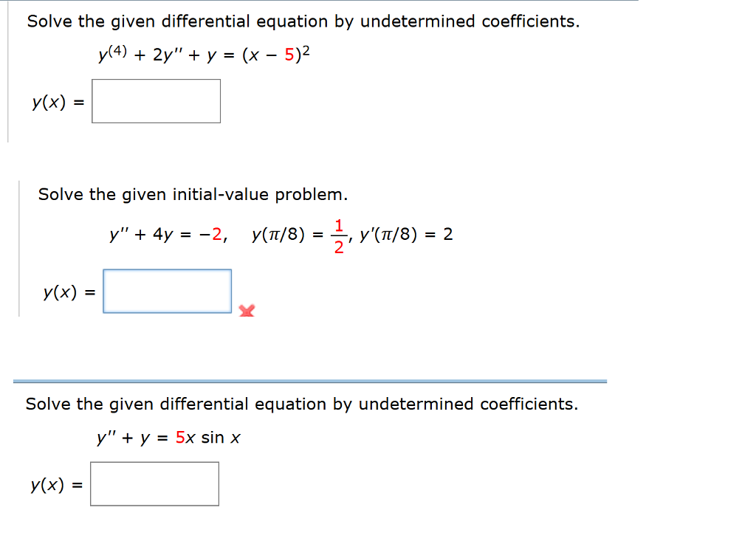This screenshot has width=756, height=558.
Task: Click inside the initial-value problem answer box
Action: (167, 291)
